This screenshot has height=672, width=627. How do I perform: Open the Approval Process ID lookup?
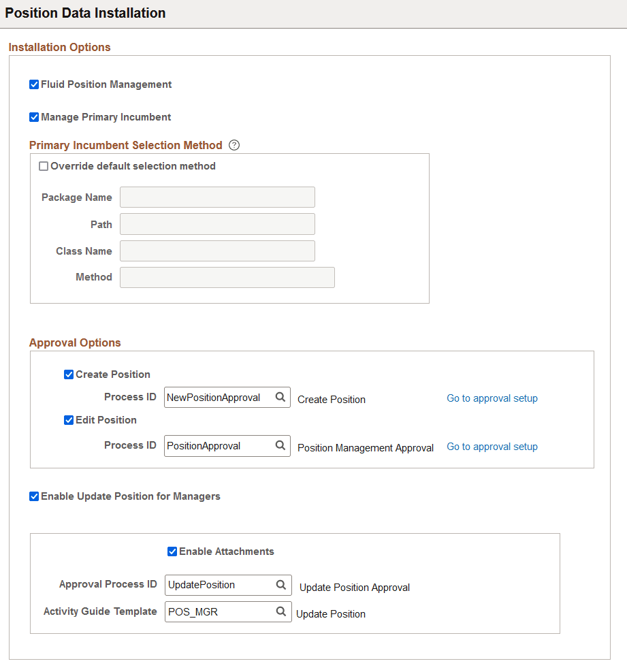(x=280, y=584)
